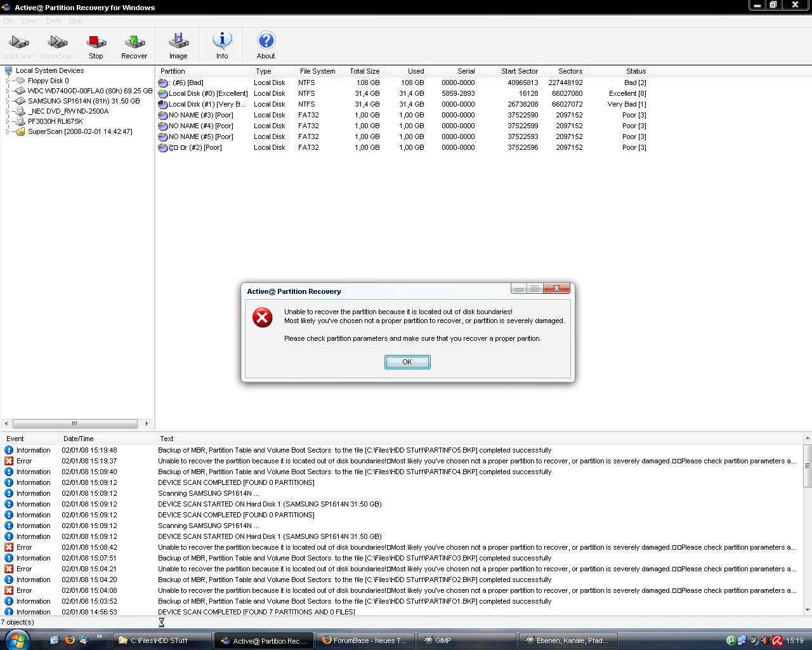The width and height of the screenshot is (812, 650).
Task: Sort by Status column header
Action: pos(619,71)
